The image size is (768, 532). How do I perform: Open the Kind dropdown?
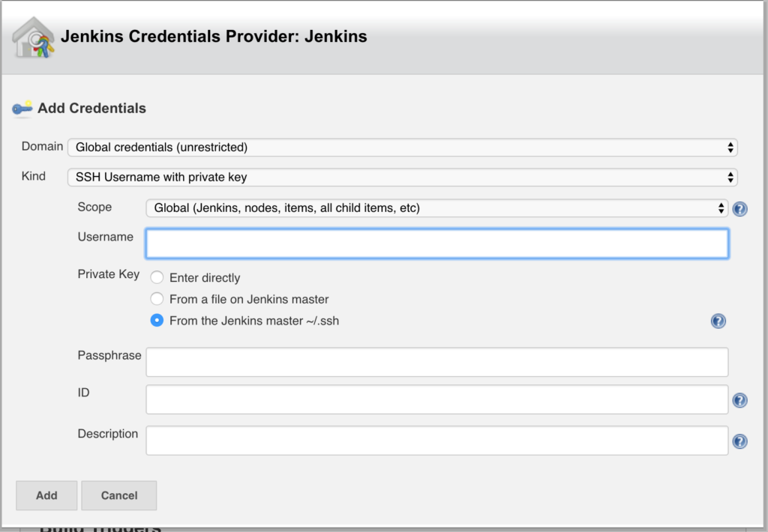pyautogui.click(x=403, y=177)
